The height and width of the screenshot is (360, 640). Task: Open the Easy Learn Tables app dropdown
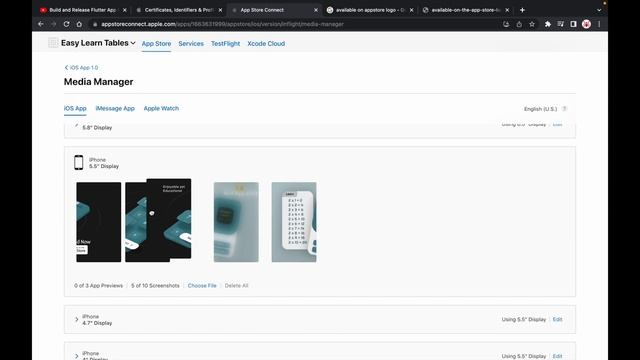point(98,43)
